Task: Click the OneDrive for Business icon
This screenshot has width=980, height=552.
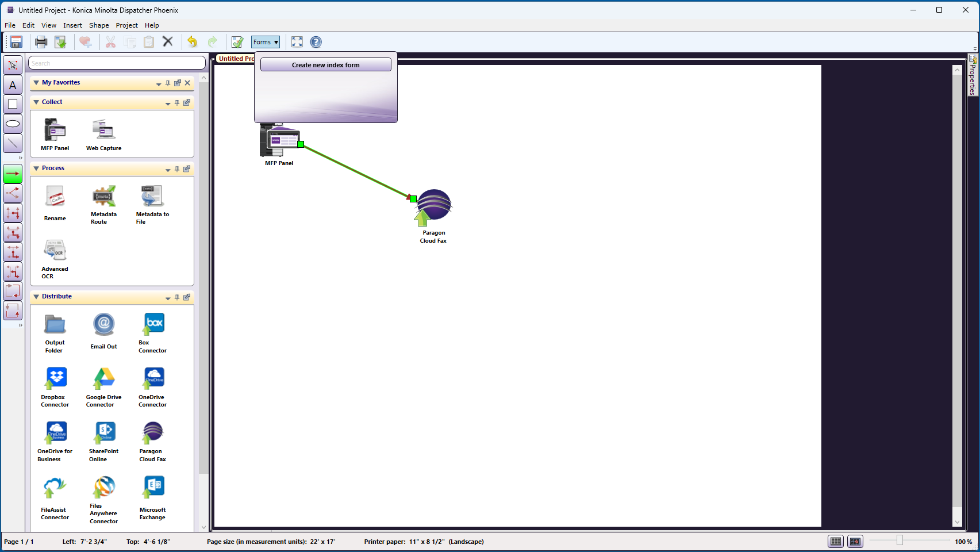Action: coord(56,432)
